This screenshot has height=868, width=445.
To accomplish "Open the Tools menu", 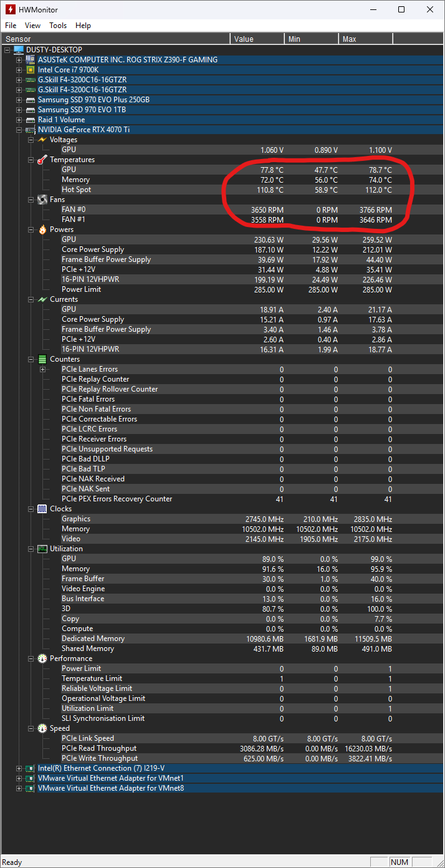I will [x=58, y=26].
